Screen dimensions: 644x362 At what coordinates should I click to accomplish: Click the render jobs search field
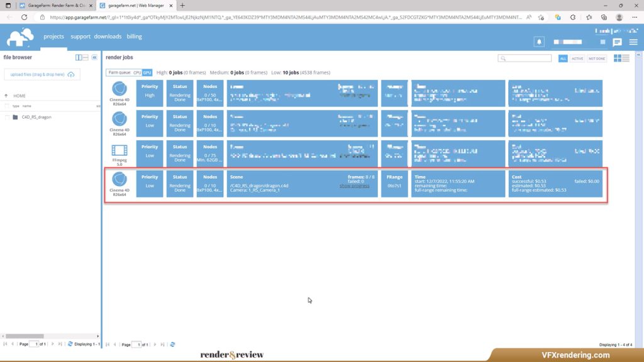pyautogui.click(x=525, y=58)
